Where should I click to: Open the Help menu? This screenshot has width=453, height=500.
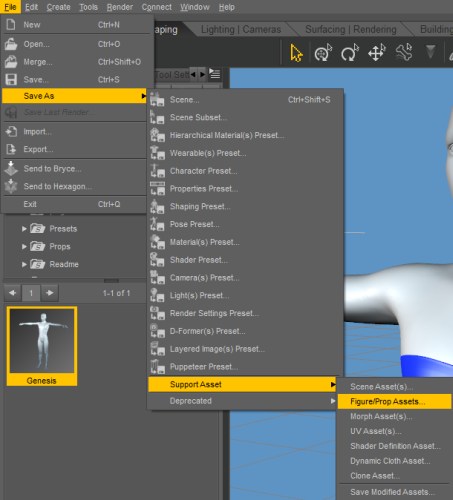[x=227, y=7]
